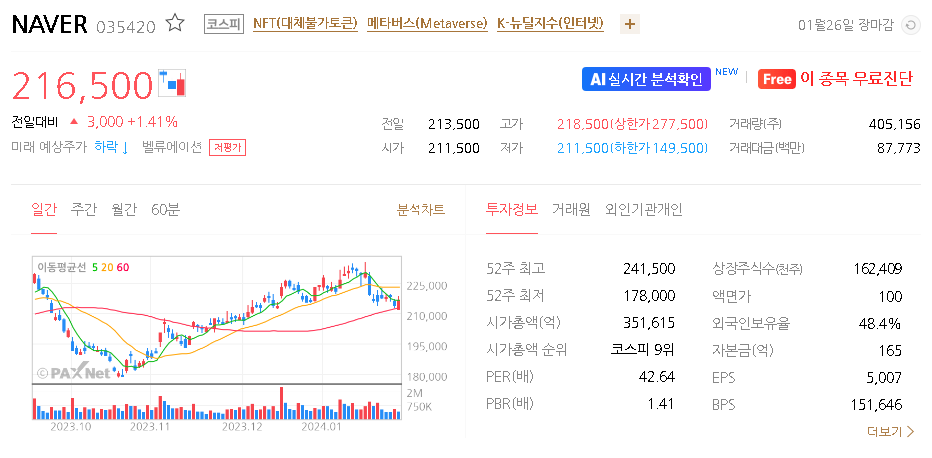Select the 투자정보 tab
932x458 pixels.
pos(511,210)
